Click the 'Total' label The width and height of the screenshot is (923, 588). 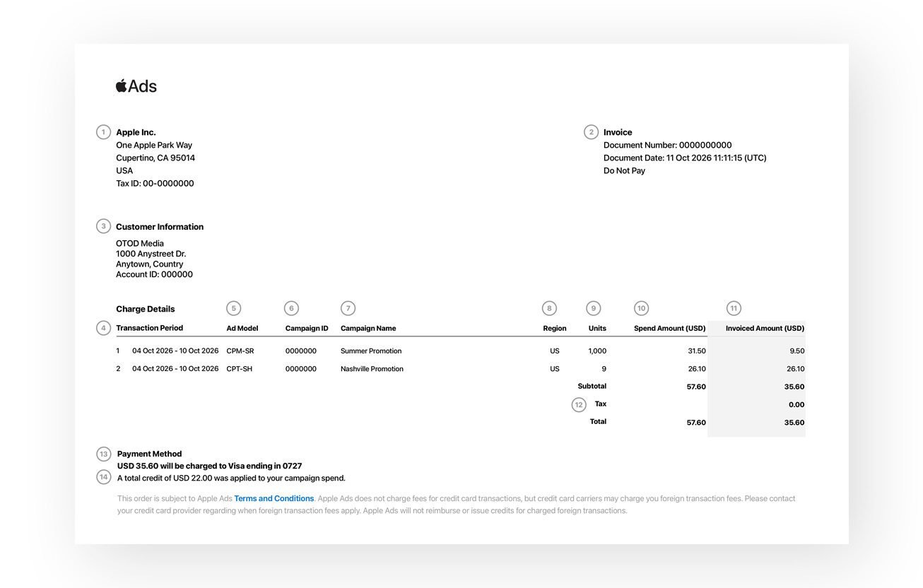pos(598,422)
